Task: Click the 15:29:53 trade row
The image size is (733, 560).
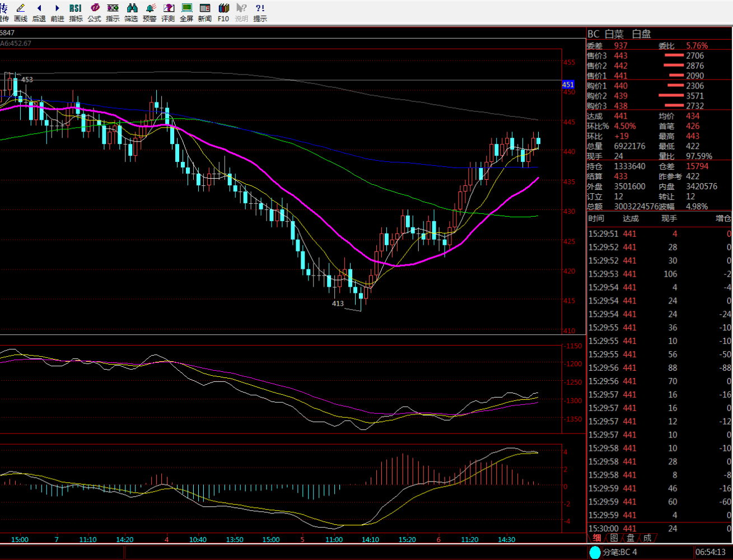Action: point(660,274)
